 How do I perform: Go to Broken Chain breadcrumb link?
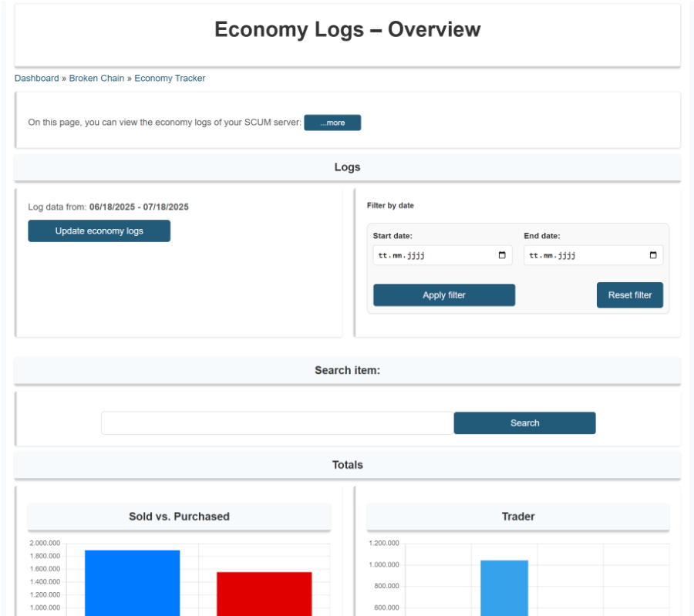pyautogui.click(x=96, y=78)
